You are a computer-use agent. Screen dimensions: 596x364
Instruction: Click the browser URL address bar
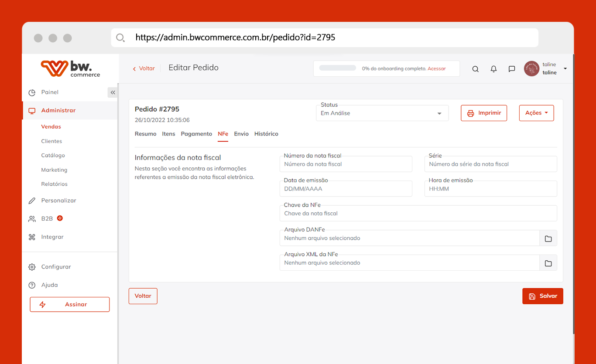tap(325, 37)
